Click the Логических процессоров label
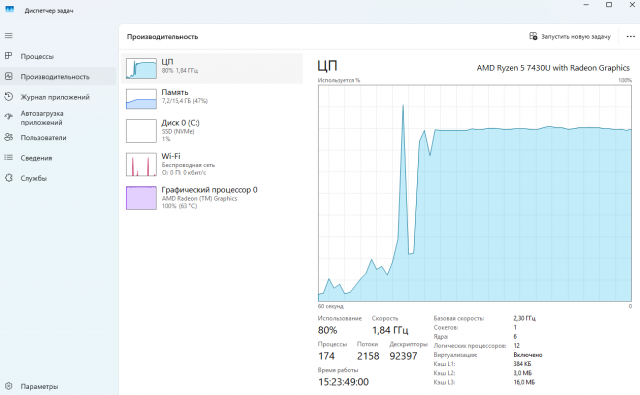The width and height of the screenshot is (640, 395). point(470,346)
